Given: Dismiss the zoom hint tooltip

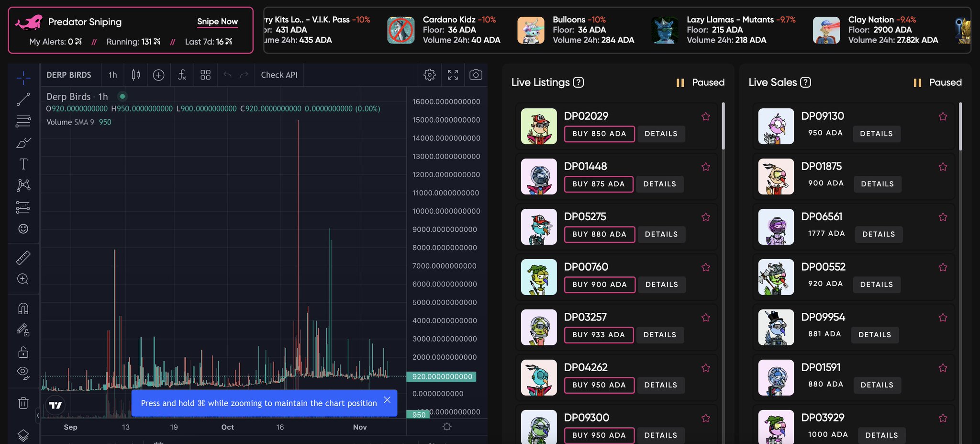Looking at the screenshot, I should click(387, 400).
